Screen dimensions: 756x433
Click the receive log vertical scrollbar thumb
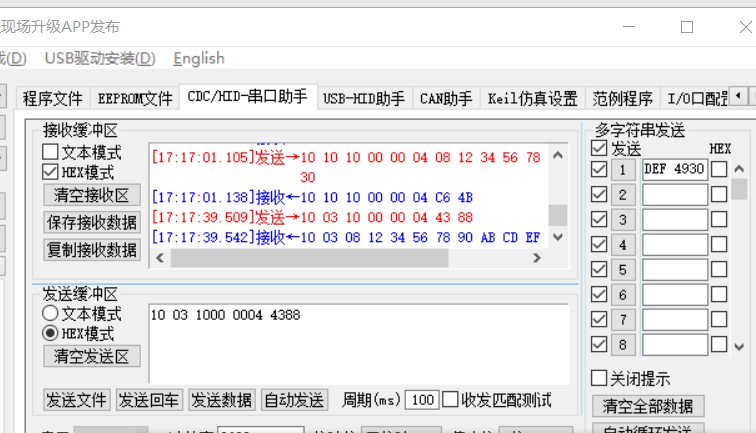[558, 215]
